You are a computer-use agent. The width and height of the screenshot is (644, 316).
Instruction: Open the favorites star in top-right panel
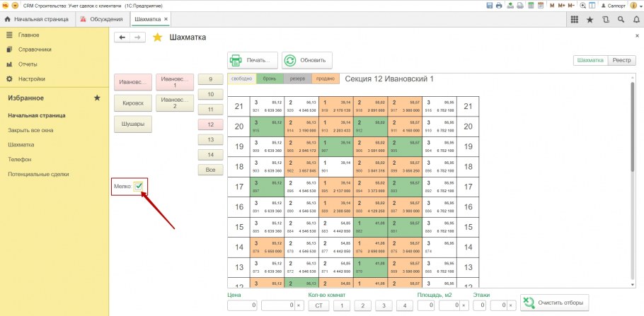click(x=590, y=19)
